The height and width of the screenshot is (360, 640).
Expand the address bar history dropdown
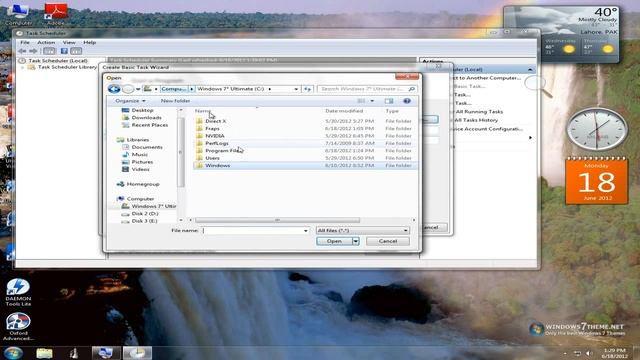pos(296,89)
